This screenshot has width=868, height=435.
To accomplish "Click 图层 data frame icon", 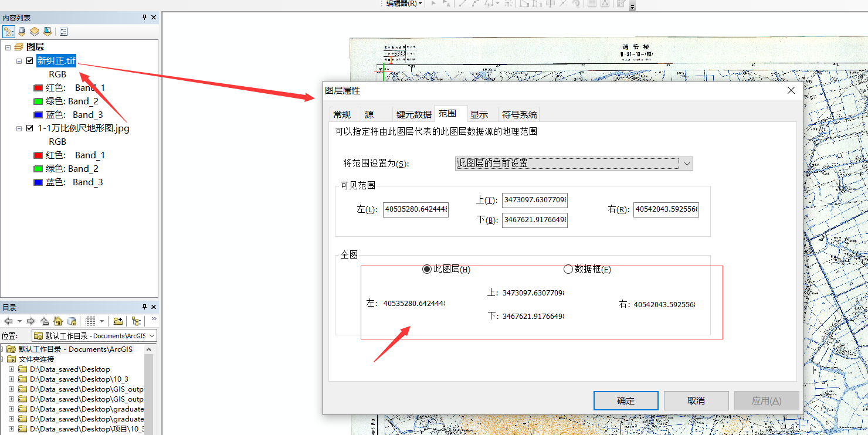I will 19,47.
